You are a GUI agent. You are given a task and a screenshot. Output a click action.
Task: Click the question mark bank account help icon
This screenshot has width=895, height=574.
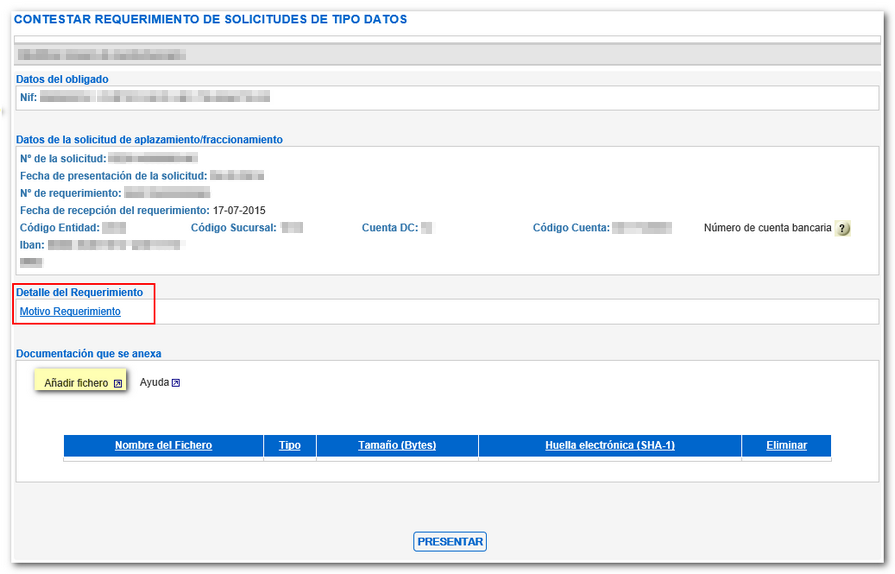point(843,229)
